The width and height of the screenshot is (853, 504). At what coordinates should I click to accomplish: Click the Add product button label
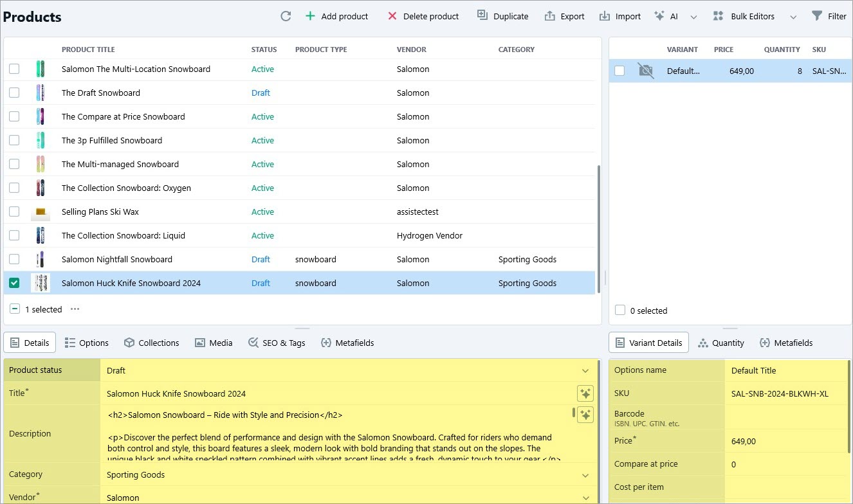point(345,16)
